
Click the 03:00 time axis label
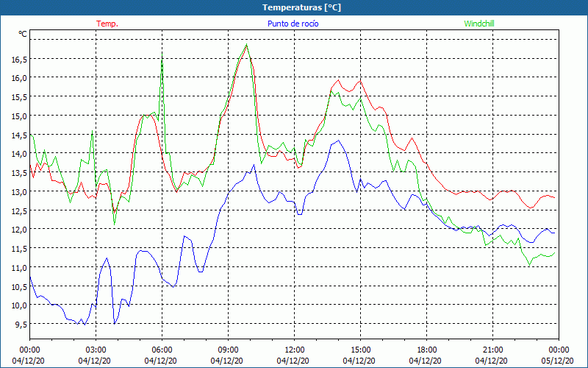(x=96, y=350)
